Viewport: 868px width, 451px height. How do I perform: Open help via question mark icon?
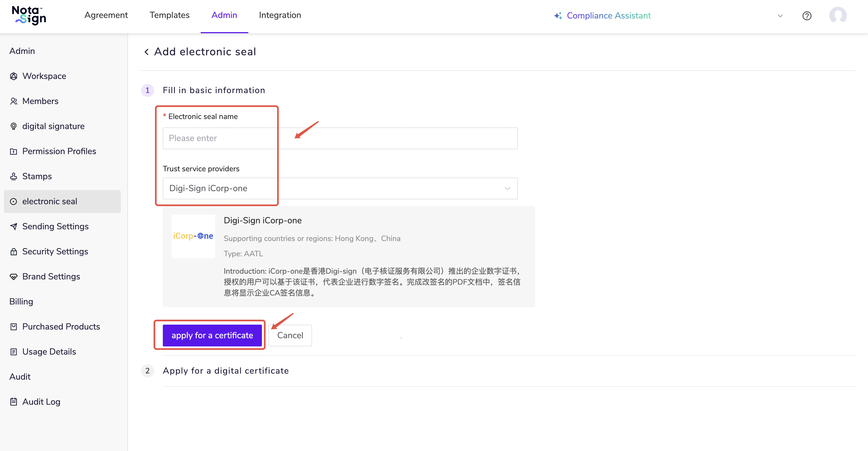coord(807,16)
